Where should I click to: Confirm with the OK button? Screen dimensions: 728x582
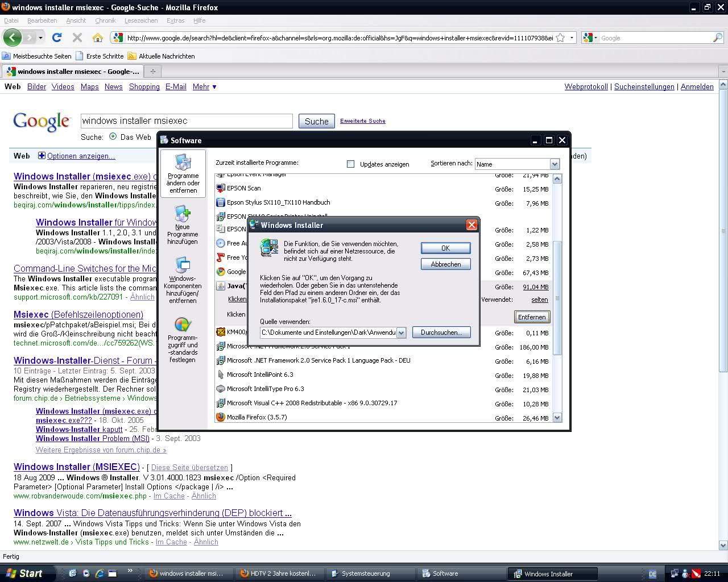(x=445, y=248)
